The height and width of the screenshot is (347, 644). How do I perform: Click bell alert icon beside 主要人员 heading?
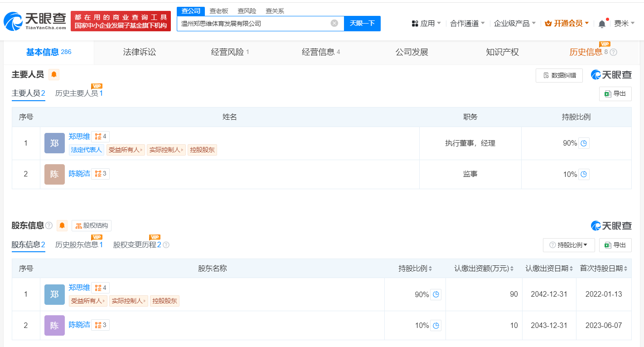[x=54, y=74]
